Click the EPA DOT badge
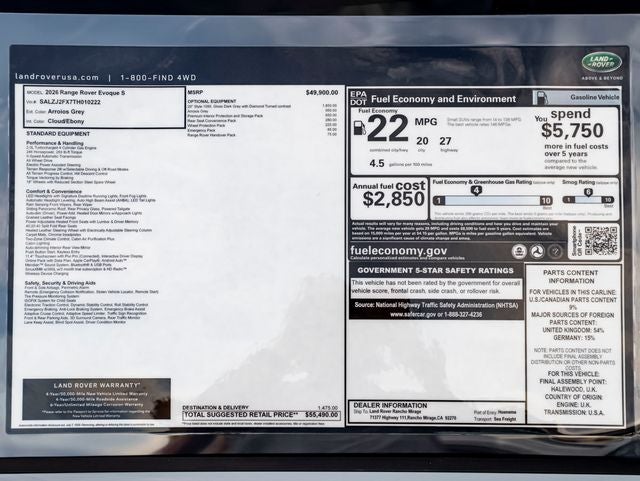640x481 pixels. pos(358,98)
